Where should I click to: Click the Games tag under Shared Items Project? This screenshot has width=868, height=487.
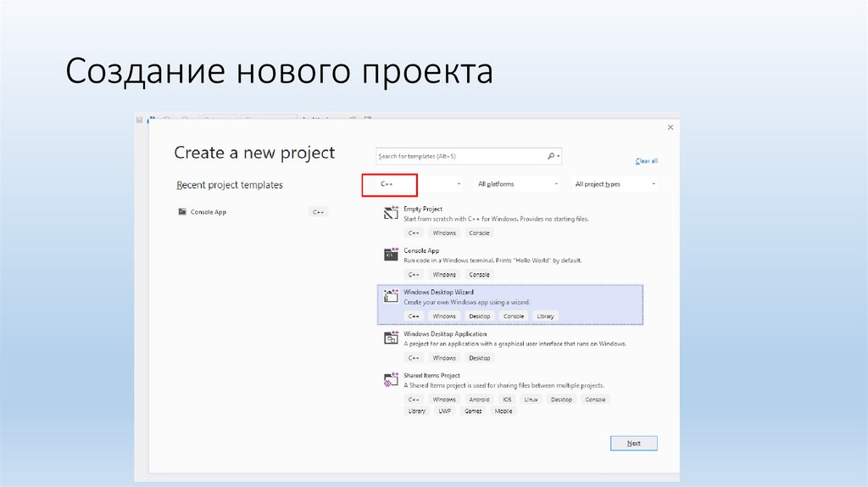(x=473, y=411)
